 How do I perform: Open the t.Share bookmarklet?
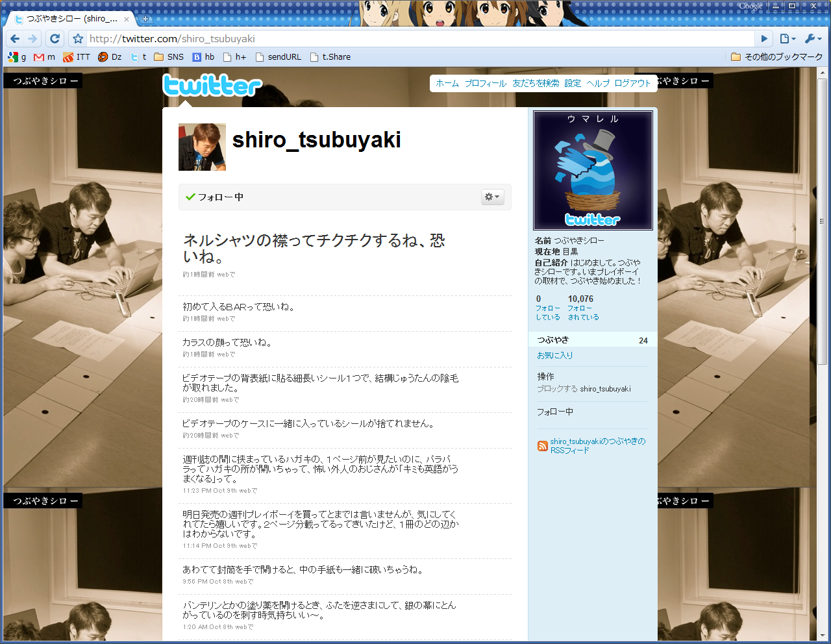330,57
